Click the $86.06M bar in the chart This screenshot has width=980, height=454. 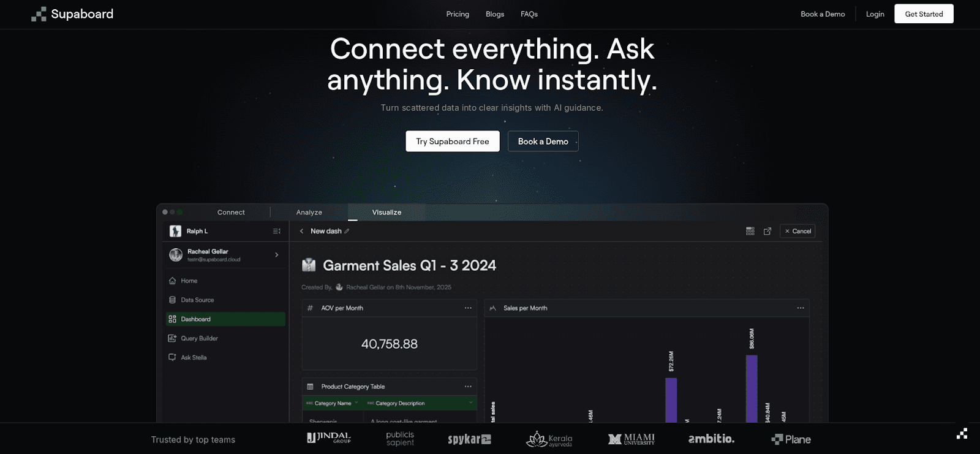tap(752, 388)
